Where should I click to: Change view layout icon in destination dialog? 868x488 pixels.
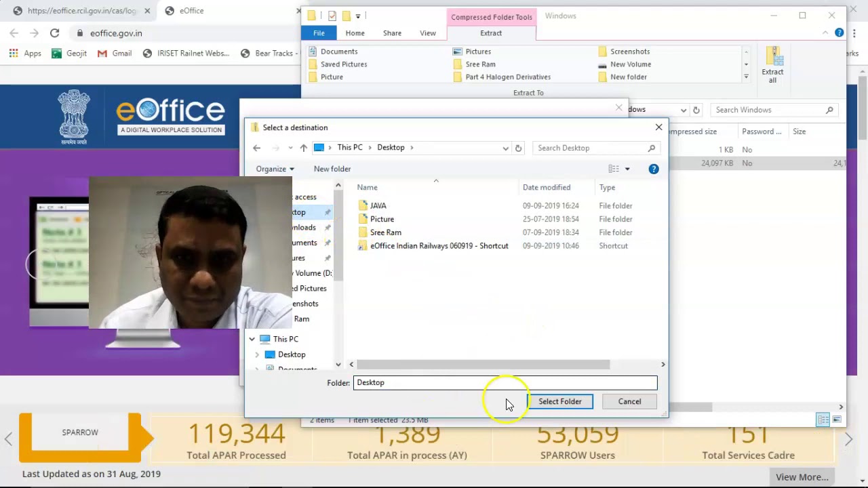pos(614,169)
